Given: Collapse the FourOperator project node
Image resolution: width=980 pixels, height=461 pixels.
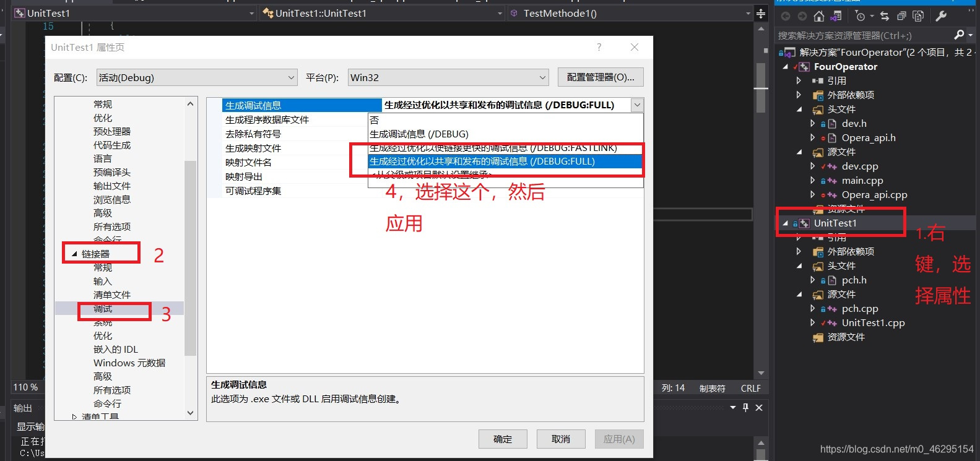Looking at the screenshot, I should coord(786,67).
